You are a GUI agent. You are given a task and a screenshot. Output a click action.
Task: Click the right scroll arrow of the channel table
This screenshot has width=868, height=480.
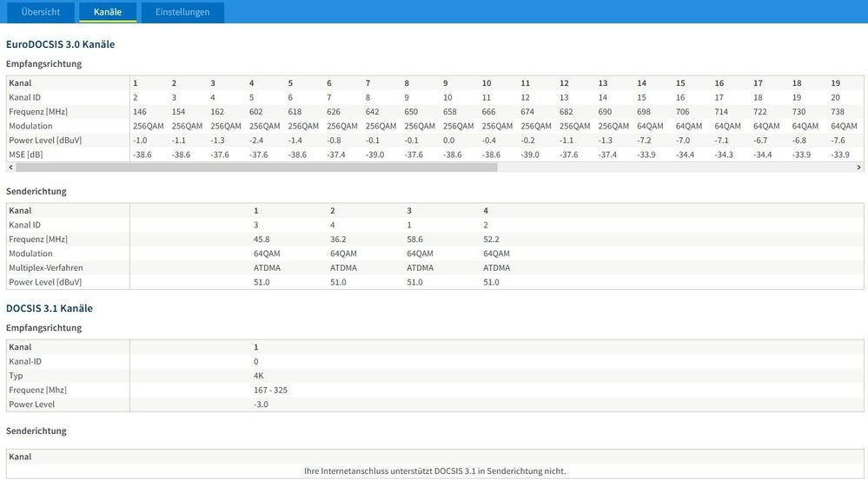point(858,167)
